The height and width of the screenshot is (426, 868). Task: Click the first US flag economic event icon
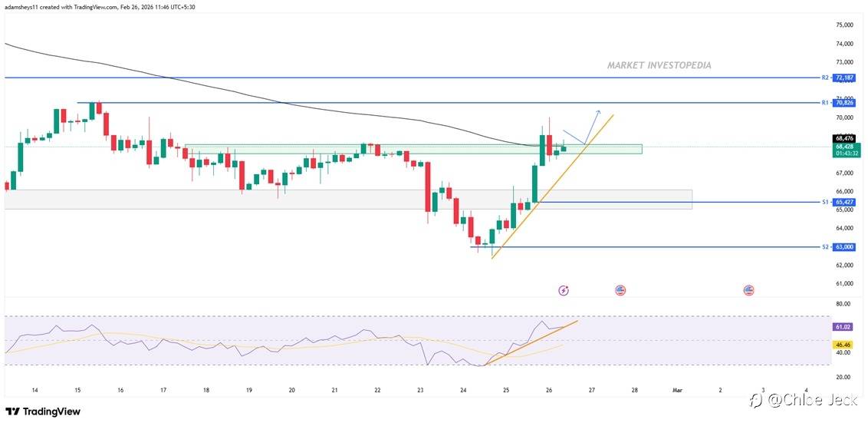coord(620,290)
